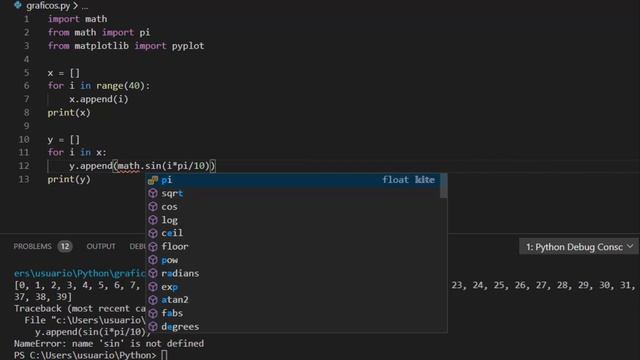Viewport: 640px width, 360px height.
Task: Click graficos.py in the breadcrumb
Action: pyautogui.click(x=48, y=6)
